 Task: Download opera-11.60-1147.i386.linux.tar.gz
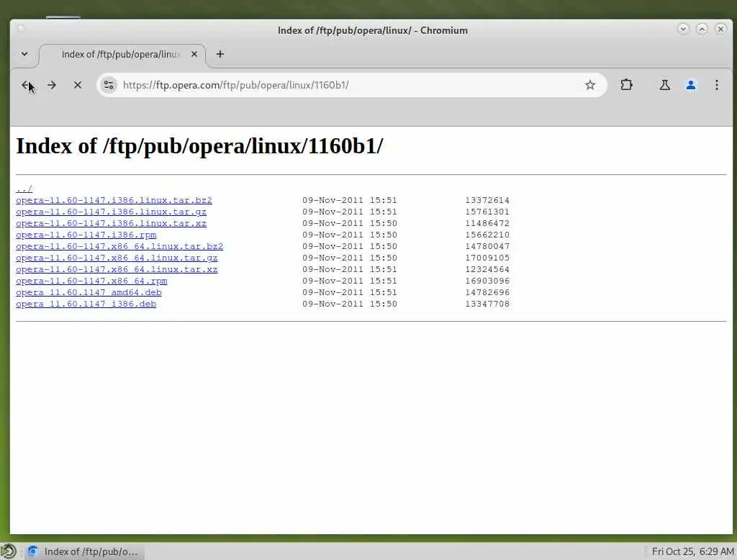[x=111, y=212]
